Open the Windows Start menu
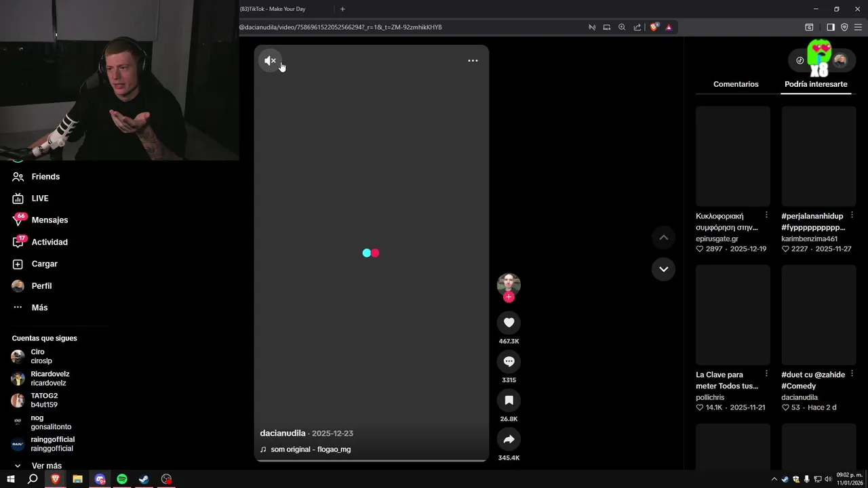The height and width of the screenshot is (488, 868). point(11,479)
